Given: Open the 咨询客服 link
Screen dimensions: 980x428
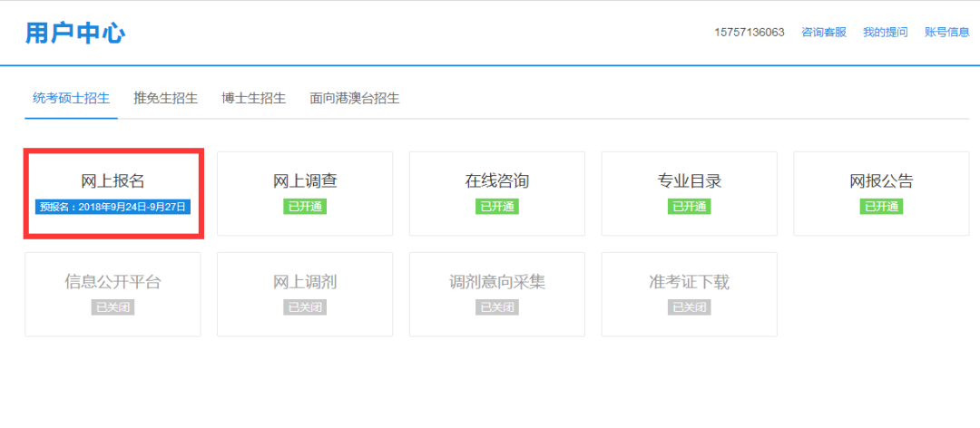Looking at the screenshot, I should 824,33.
